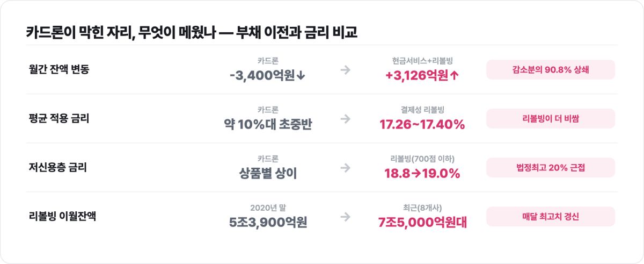Select the 평균 적용 금리 row label
This screenshot has height=264, width=644.
tap(59, 118)
